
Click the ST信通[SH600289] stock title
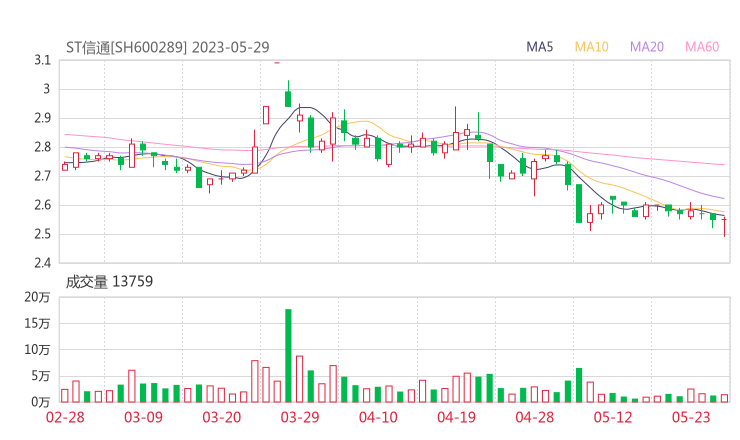point(125,47)
